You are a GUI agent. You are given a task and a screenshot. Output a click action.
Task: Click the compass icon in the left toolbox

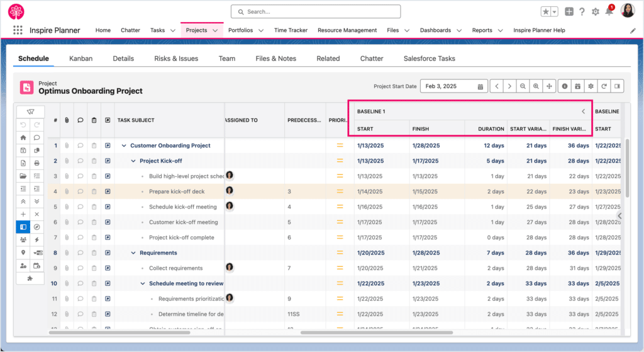click(37, 227)
